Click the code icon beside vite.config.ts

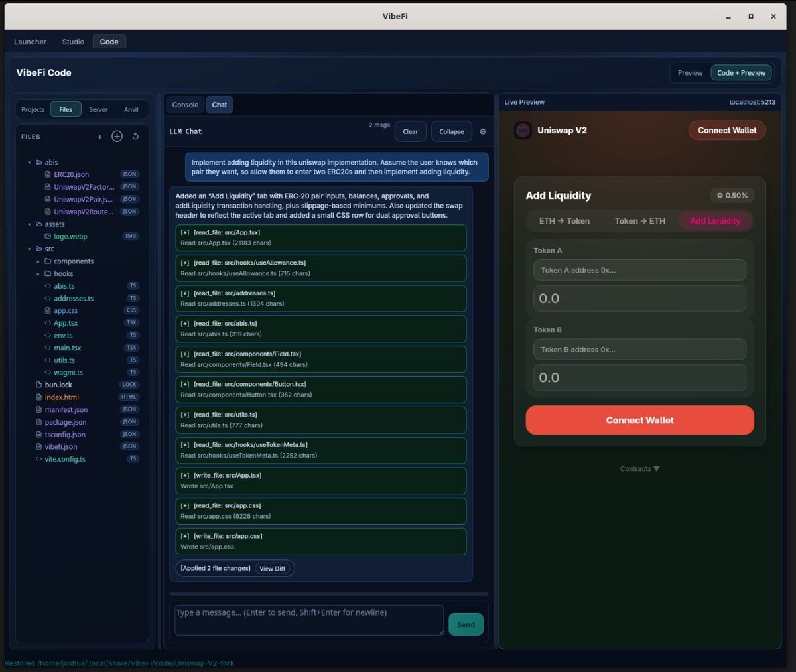tap(38, 459)
